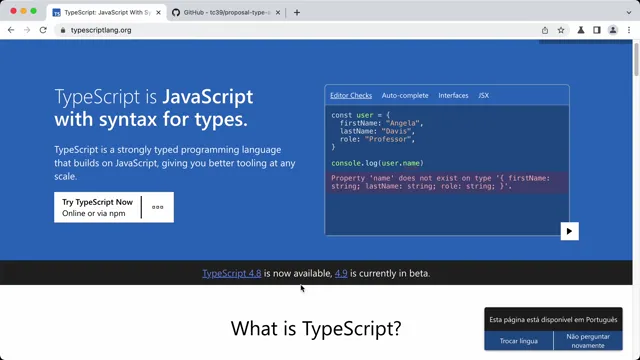Open the Chrome profile avatar
Screen dimensions: 640x360
613,30
